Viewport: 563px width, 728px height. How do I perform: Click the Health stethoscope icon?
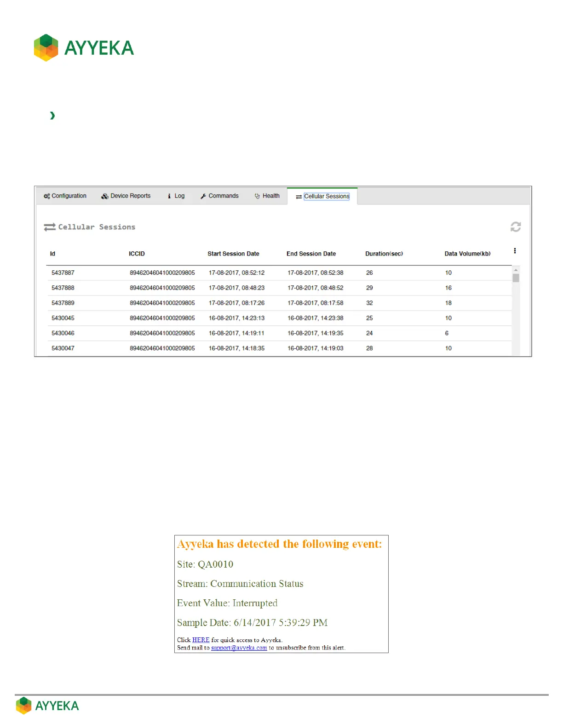tap(257, 196)
